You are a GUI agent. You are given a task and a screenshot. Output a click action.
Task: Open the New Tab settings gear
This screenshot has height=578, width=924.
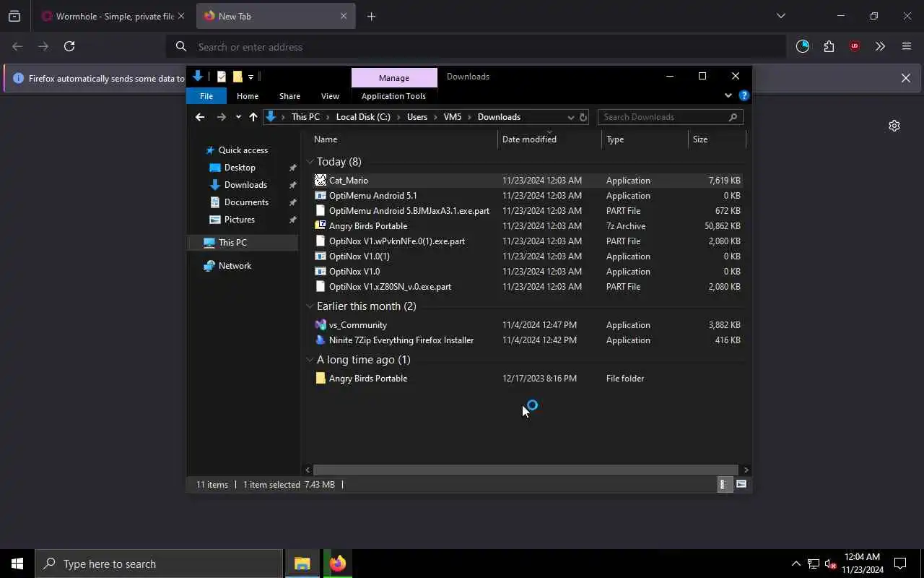click(x=894, y=126)
